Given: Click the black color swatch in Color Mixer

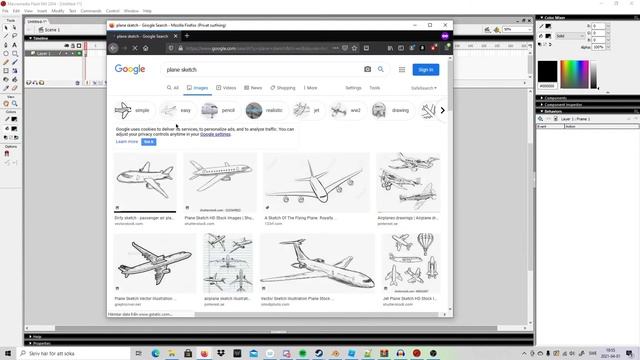Looking at the screenshot, I should [x=547, y=71].
